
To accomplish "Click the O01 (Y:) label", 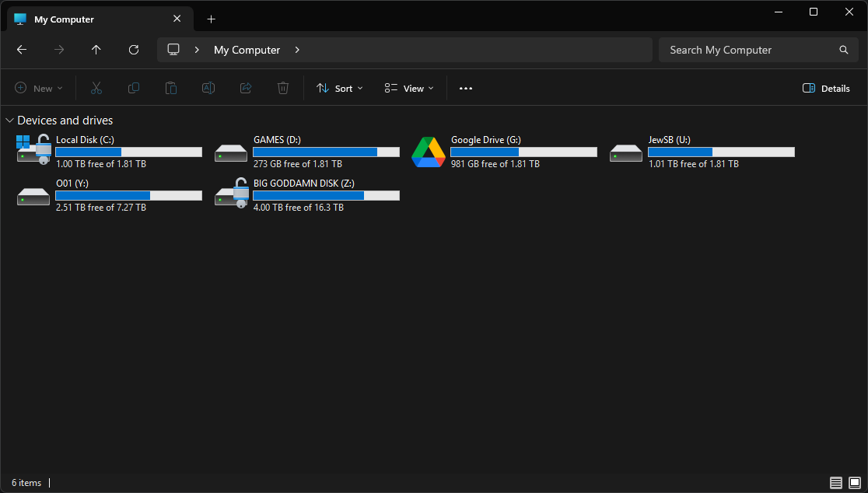I will (x=72, y=184).
